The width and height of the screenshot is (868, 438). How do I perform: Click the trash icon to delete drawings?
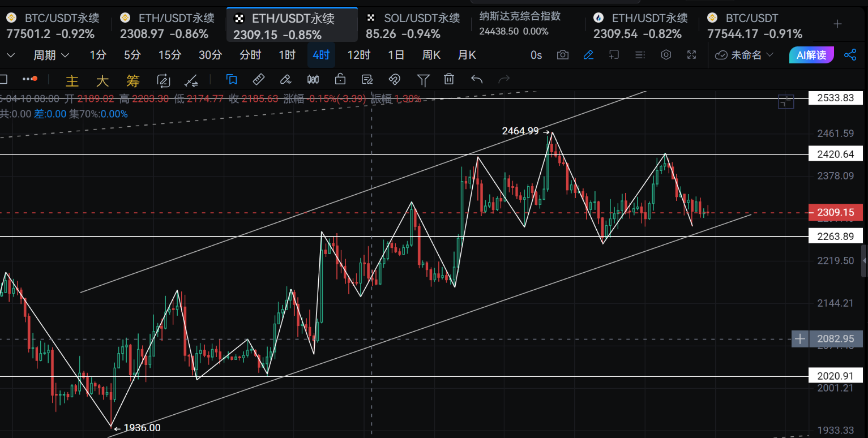[x=449, y=79]
